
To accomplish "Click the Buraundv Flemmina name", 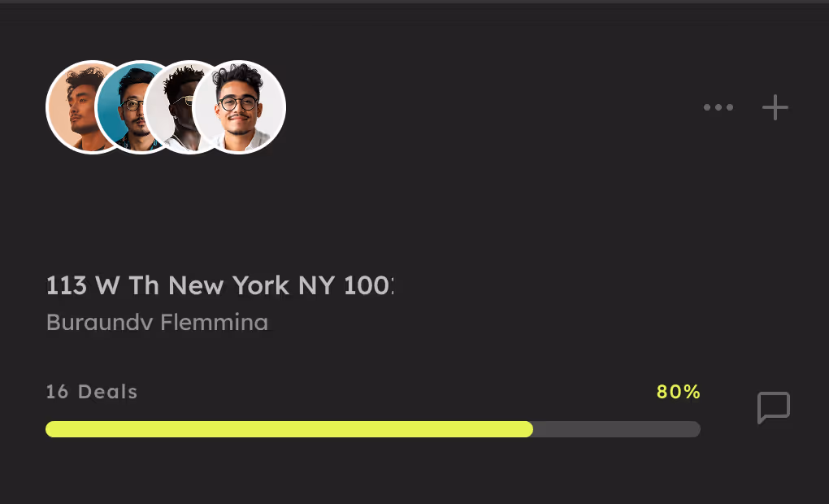I will [x=157, y=322].
